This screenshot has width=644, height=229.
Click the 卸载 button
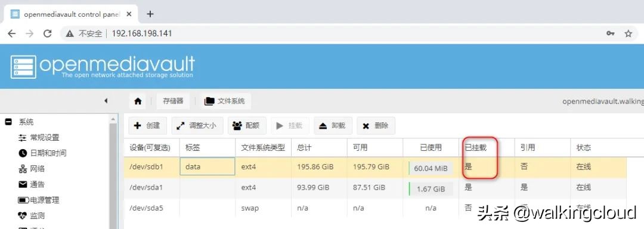pos(333,126)
